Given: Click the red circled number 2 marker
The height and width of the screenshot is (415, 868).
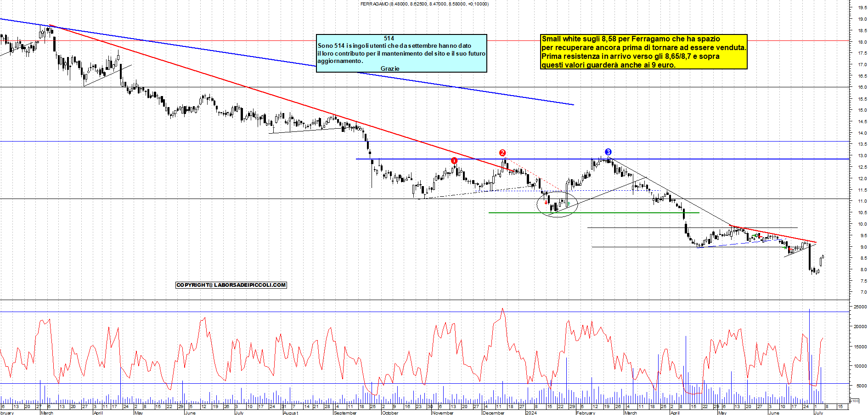Looking at the screenshot, I should (x=502, y=153).
